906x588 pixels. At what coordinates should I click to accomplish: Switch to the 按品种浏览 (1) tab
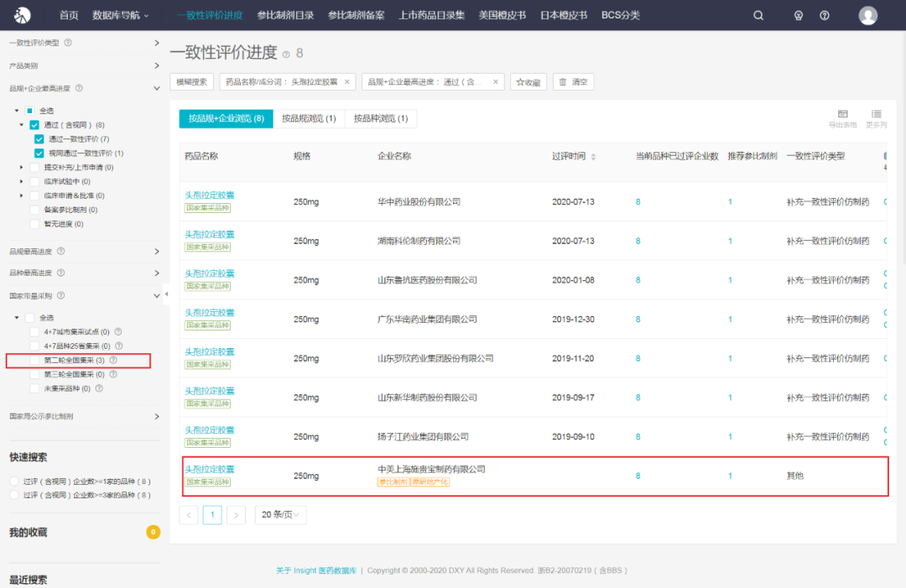(x=381, y=118)
